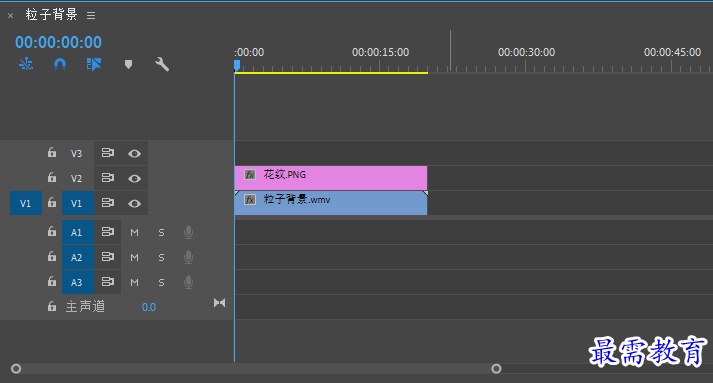The height and width of the screenshot is (383, 713).
Task: Hide V3 track output eye
Action: pos(134,153)
